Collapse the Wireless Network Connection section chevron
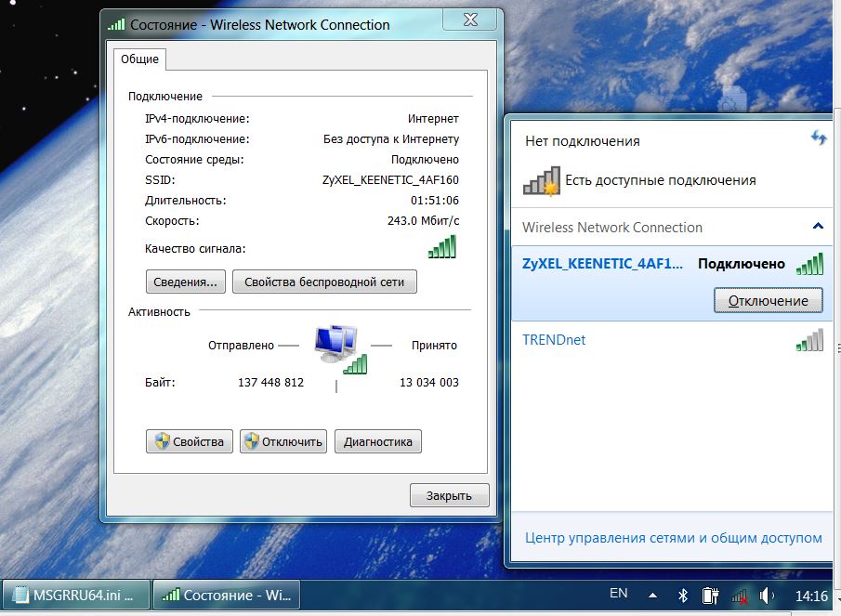Screen dimensions: 841x616 [x=818, y=226]
